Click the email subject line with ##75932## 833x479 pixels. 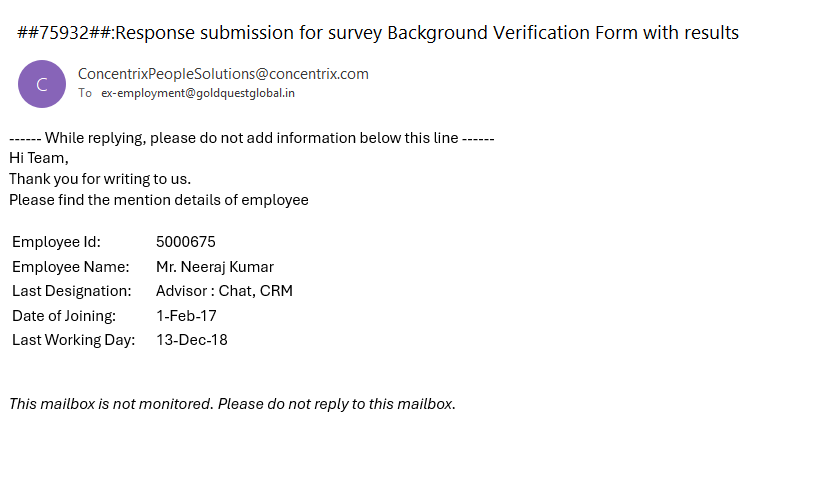[378, 33]
